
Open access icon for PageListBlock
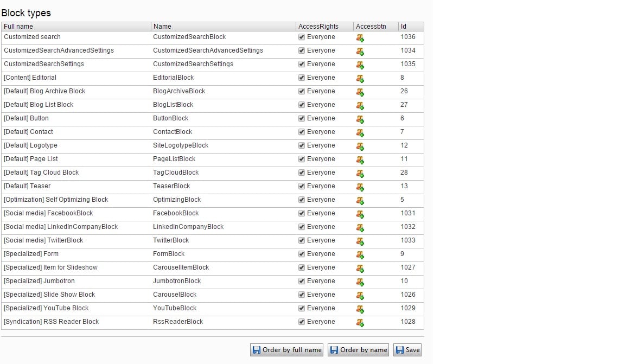click(x=360, y=160)
